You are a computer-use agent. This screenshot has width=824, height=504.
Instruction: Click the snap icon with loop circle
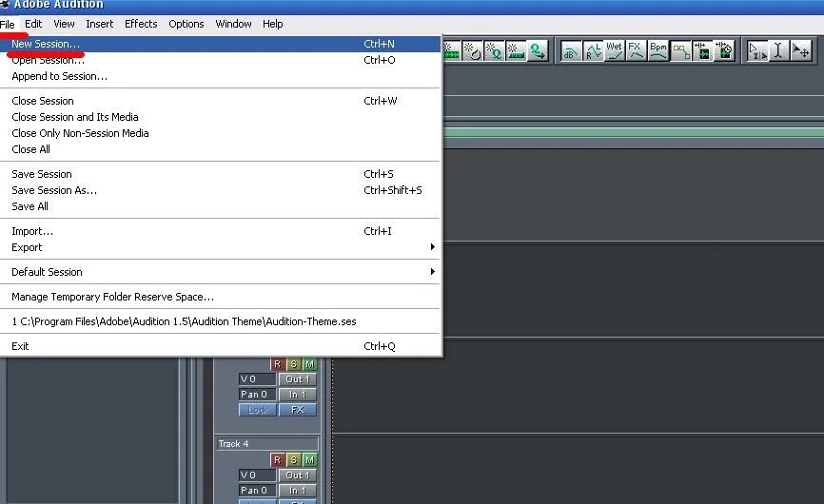(472, 51)
